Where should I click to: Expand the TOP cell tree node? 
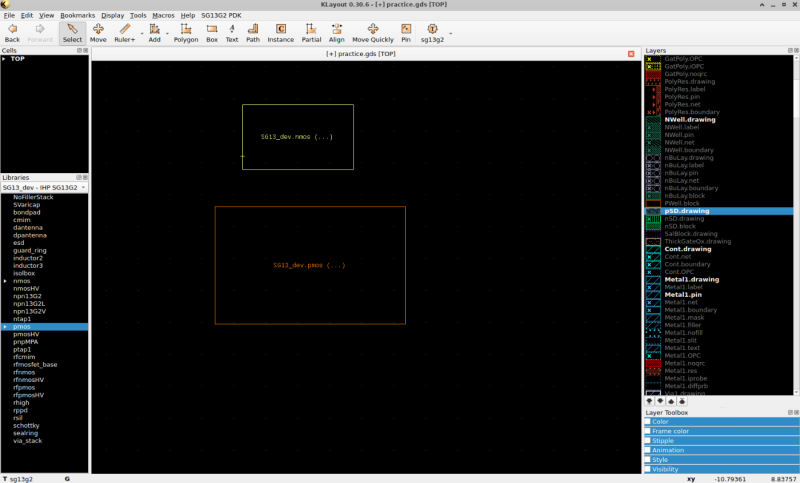tap(4, 59)
